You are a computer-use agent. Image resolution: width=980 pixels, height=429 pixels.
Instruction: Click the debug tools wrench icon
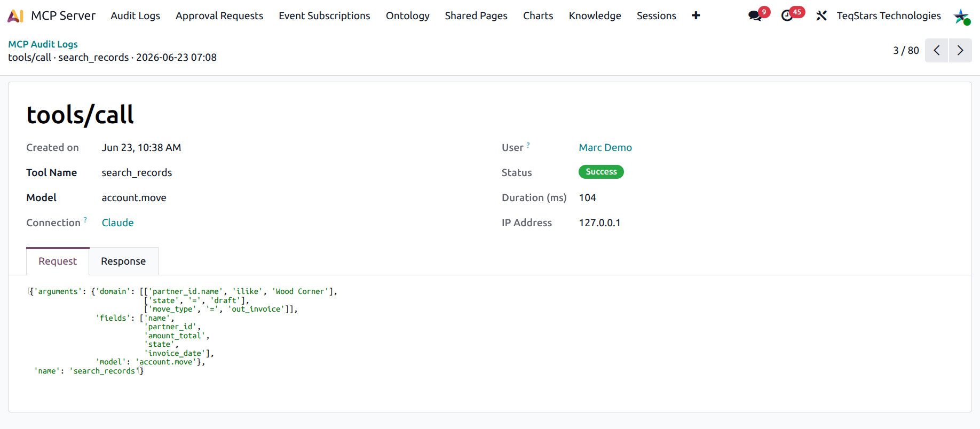tap(821, 15)
